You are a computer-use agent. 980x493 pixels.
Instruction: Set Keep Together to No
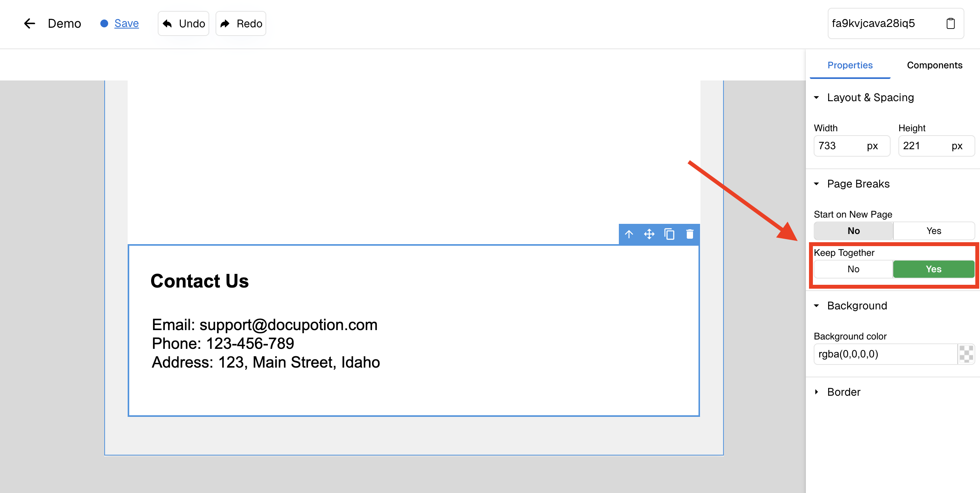(853, 269)
